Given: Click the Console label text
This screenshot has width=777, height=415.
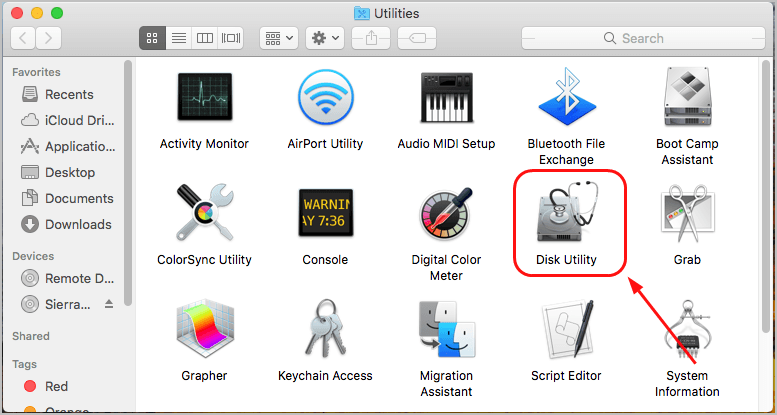Looking at the screenshot, I should coord(326,260).
